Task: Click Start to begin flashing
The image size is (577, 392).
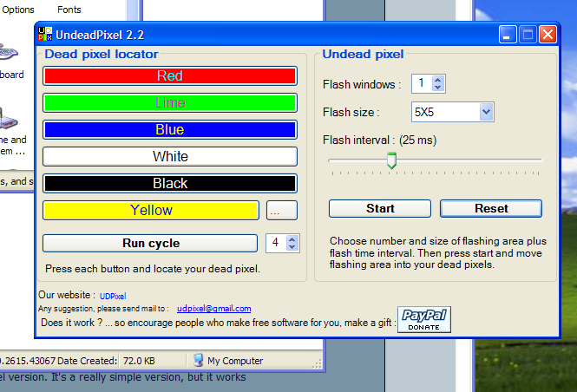Action: pyautogui.click(x=380, y=208)
